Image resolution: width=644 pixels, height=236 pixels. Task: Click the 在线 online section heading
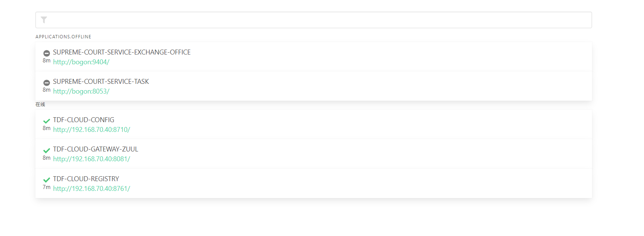coord(40,104)
